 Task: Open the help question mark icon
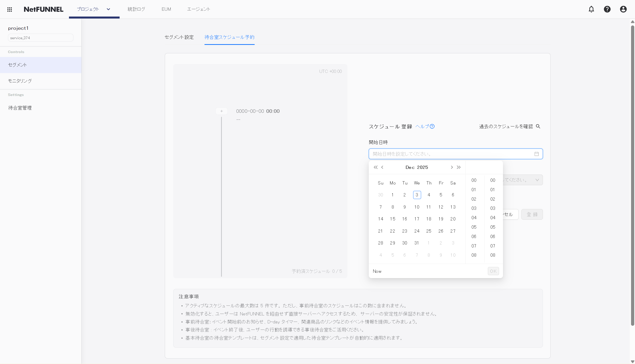point(607,9)
